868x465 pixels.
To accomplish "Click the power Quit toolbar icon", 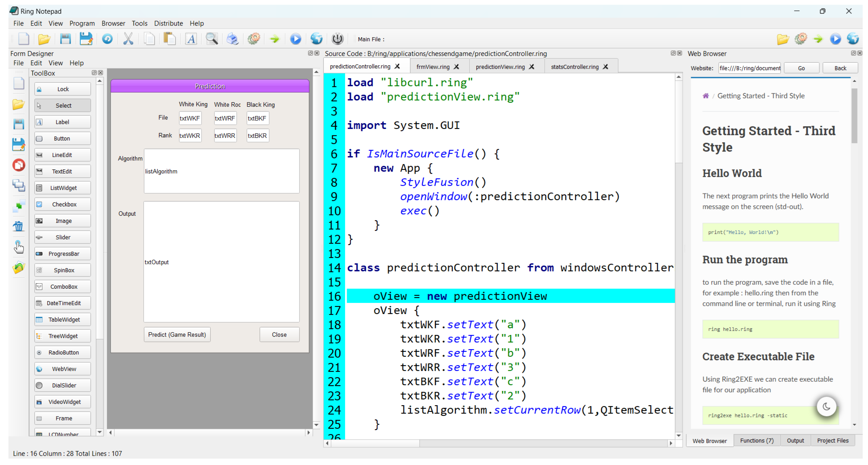I will pyautogui.click(x=337, y=39).
